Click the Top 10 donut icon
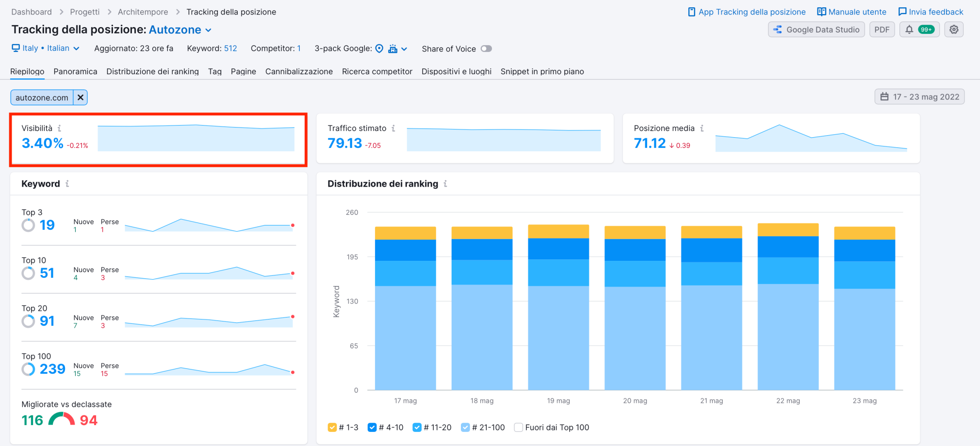 click(28, 273)
